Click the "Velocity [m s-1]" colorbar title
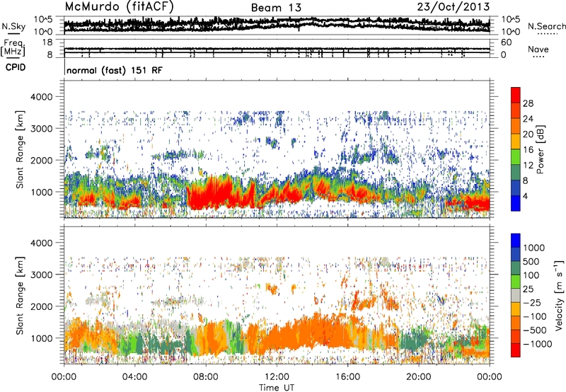Viewport: 566px width, 392px height. tap(560, 295)
